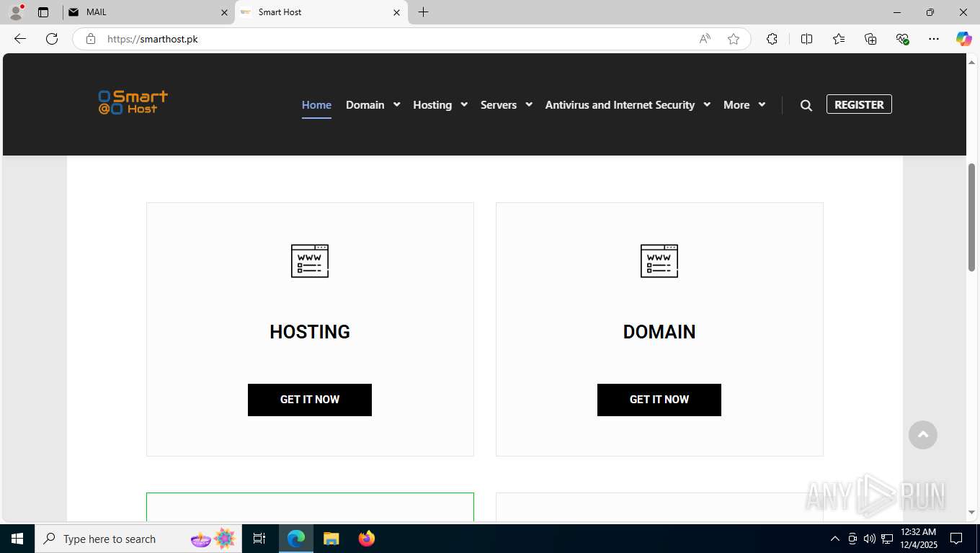Open the Tab actions menu icon
The height and width of the screenshot is (553, 980).
[x=43, y=12]
